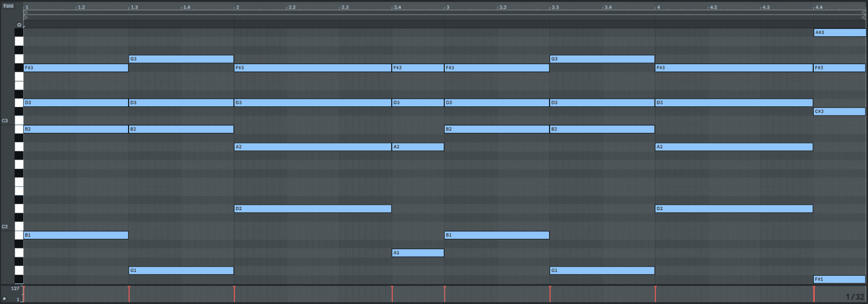Image resolution: width=868 pixels, height=304 pixels.
Task: Select the short A2 note at 2.4
Action: (x=418, y=147)
